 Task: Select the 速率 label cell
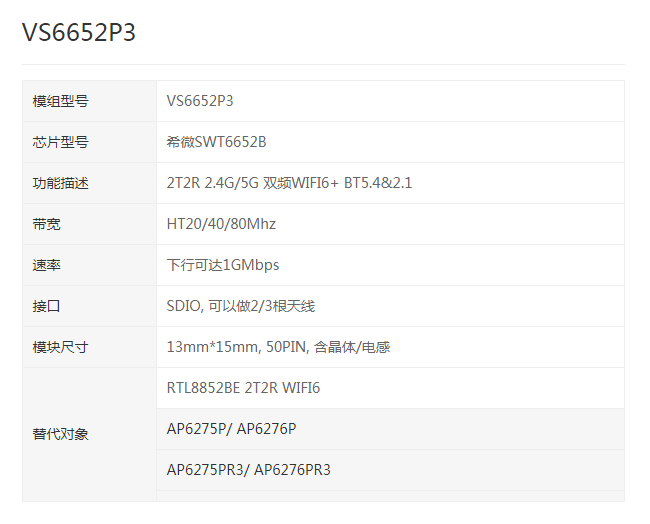[47, 265]
